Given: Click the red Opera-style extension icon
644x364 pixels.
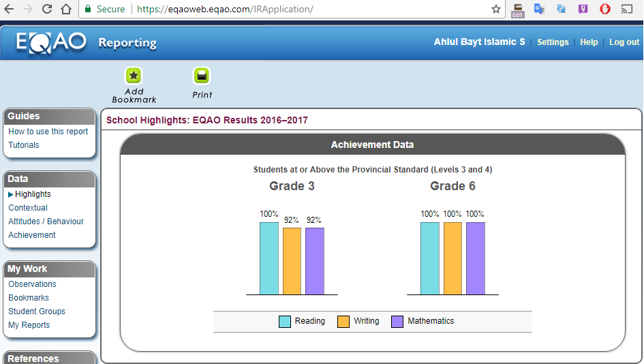Looking at the screenshot, I should pos(604,9).
